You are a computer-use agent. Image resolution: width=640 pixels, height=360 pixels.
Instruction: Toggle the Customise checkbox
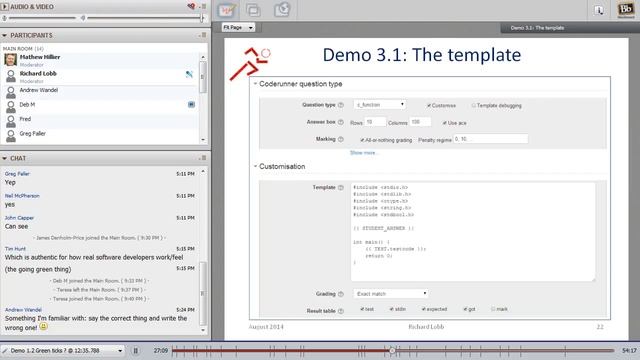pyautogui.click(x=429, y=105)
